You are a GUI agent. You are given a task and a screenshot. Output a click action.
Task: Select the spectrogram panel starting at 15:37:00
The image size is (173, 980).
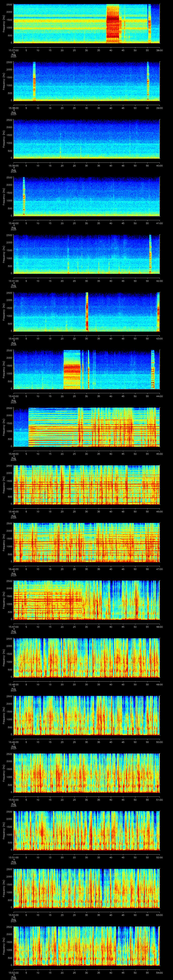(87, 24)
